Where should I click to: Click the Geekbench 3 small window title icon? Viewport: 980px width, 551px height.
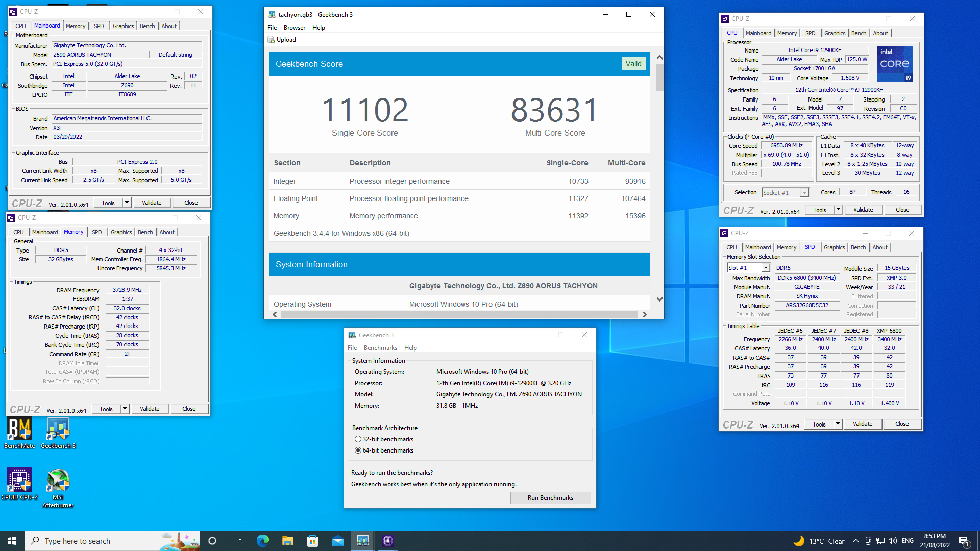(352, 335)
